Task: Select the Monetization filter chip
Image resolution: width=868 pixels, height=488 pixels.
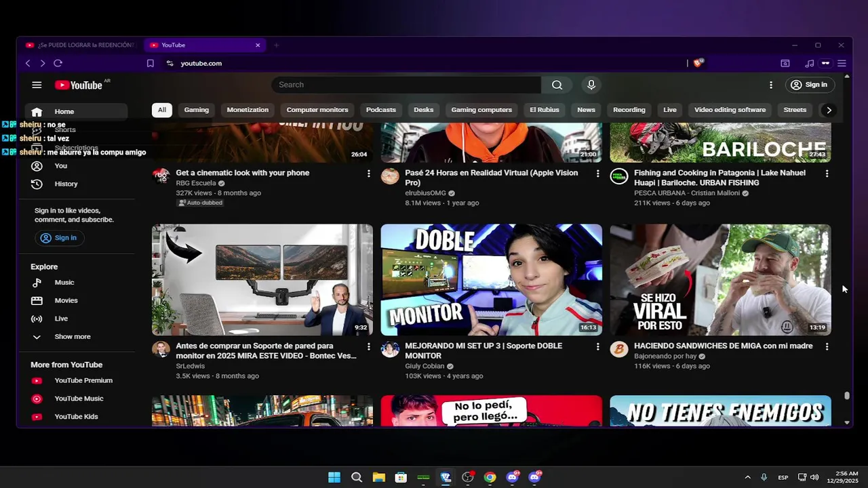Action: (x=248, y=110)
